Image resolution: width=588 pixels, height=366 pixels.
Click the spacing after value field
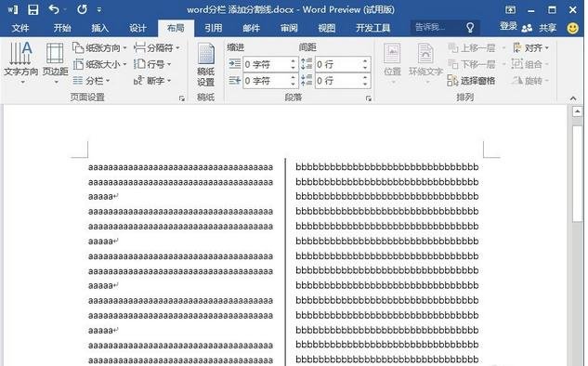[x=338, y=81]
